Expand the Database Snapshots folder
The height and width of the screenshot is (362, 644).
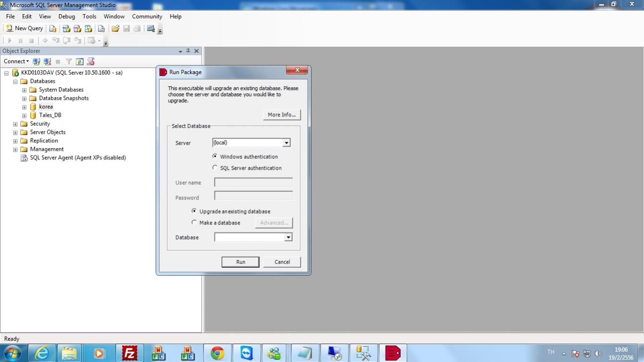point(25,99)
